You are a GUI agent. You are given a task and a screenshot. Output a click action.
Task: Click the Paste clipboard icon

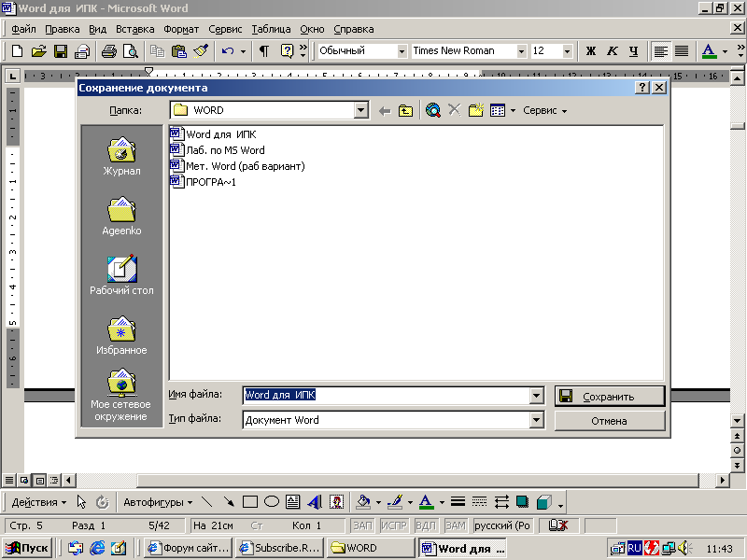tap(178, 51)
